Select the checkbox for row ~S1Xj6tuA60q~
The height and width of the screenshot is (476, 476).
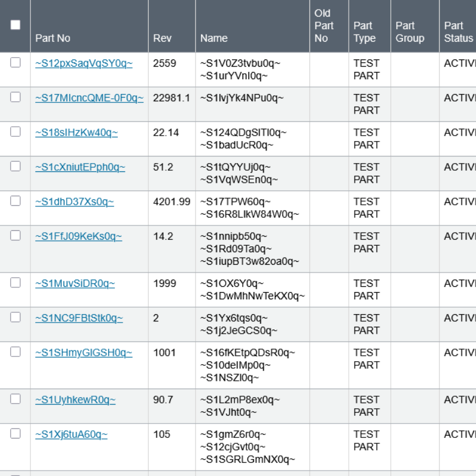point(15,434)
